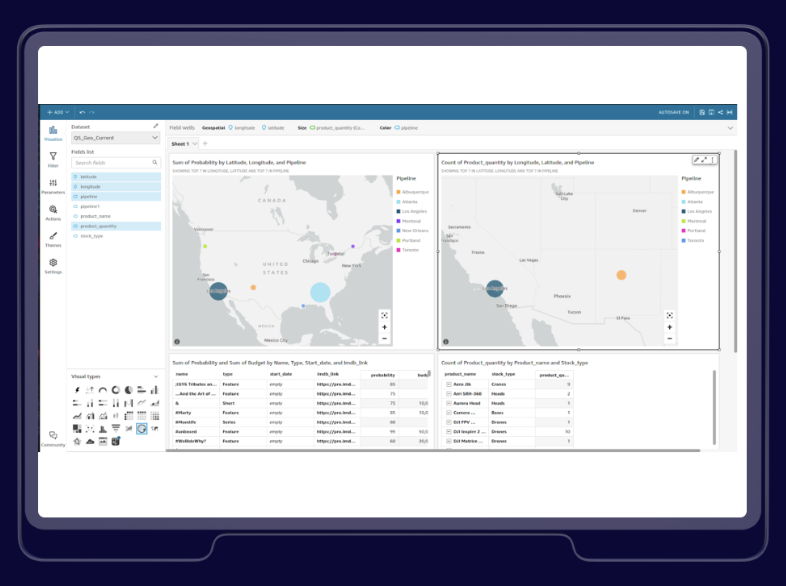Collapse the Visual types section
Viewport: 786px width, 586px height.
(x=156, y=376)
